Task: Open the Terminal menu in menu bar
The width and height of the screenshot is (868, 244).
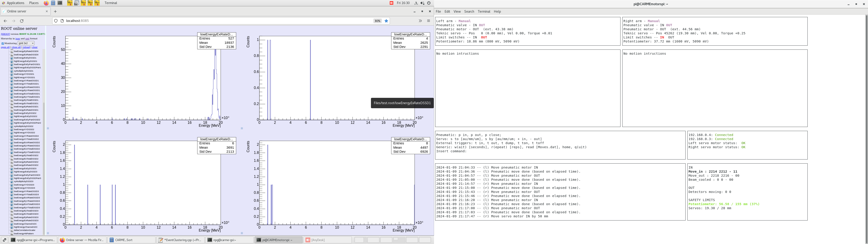Action: 484,12
